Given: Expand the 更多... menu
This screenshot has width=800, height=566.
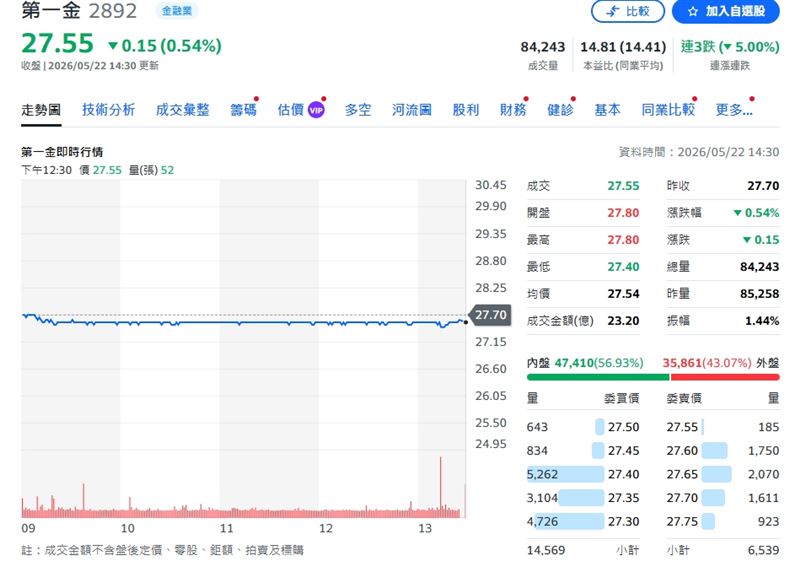Looking at the screenshot, I should (734, 110).
